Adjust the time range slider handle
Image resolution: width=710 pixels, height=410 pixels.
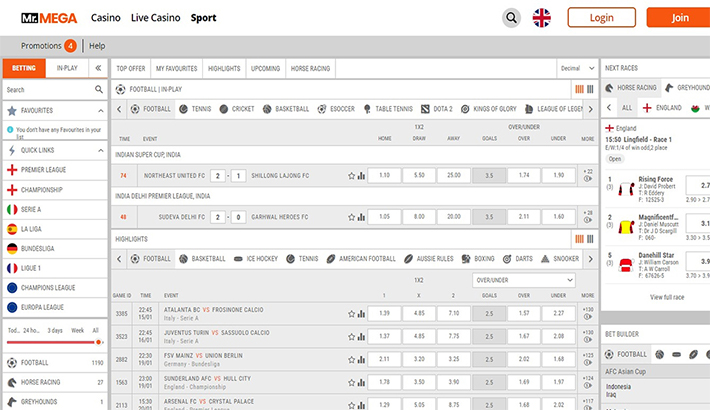98,342
